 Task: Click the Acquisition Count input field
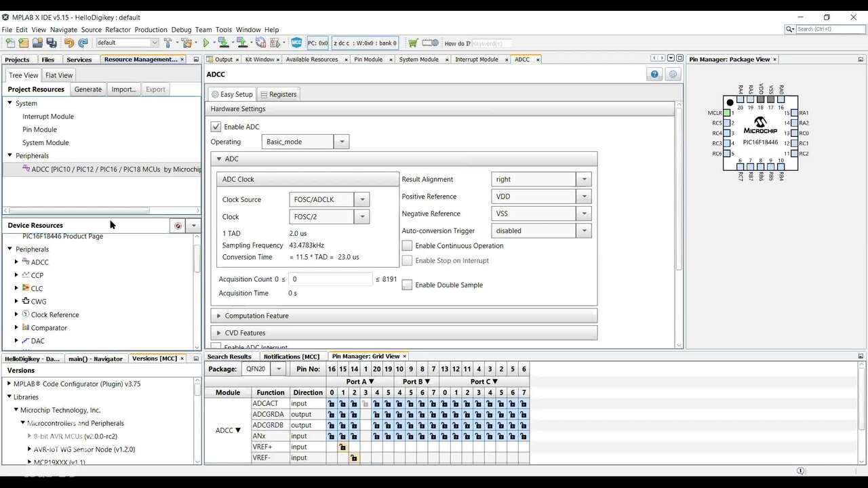coord(331,279)
